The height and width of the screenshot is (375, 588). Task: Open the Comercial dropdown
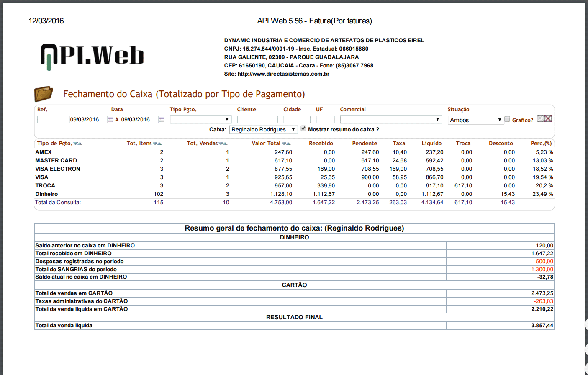tap(391, 120)
